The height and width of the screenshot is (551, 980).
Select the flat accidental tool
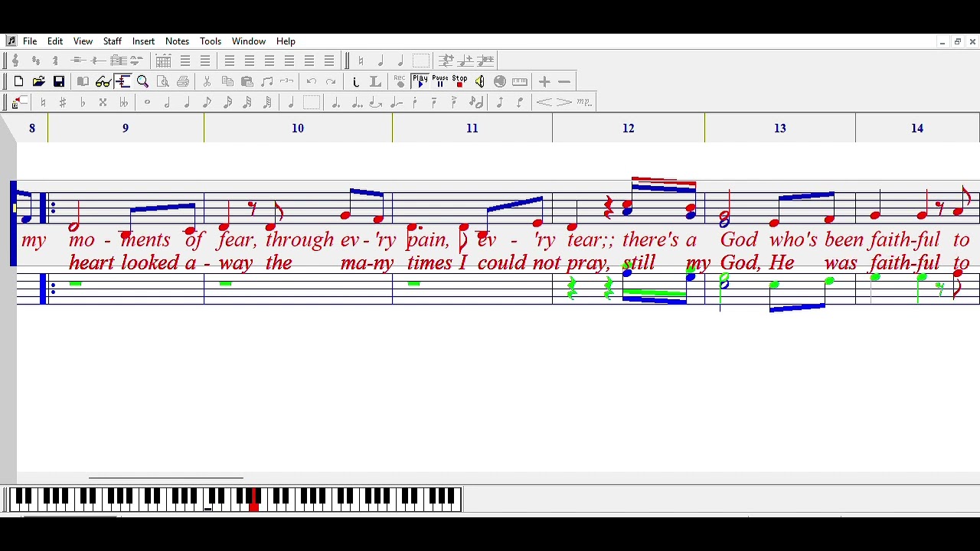[83, 103]
